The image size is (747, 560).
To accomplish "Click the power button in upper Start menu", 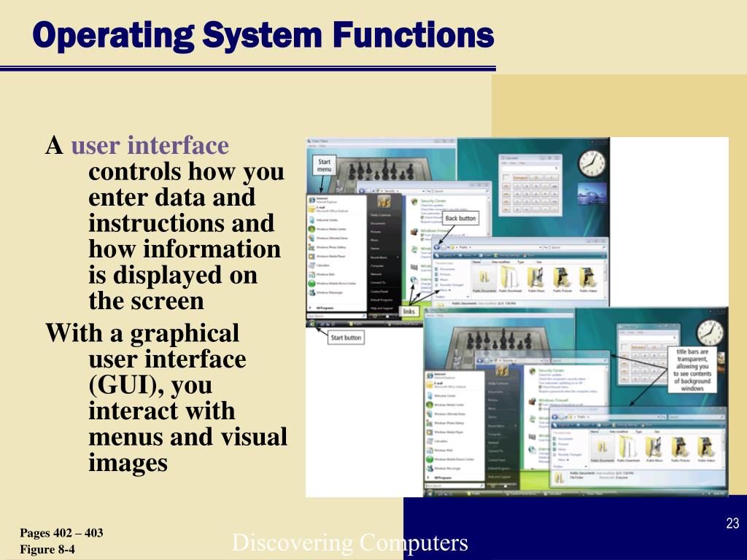I will [x=375, y=316].
